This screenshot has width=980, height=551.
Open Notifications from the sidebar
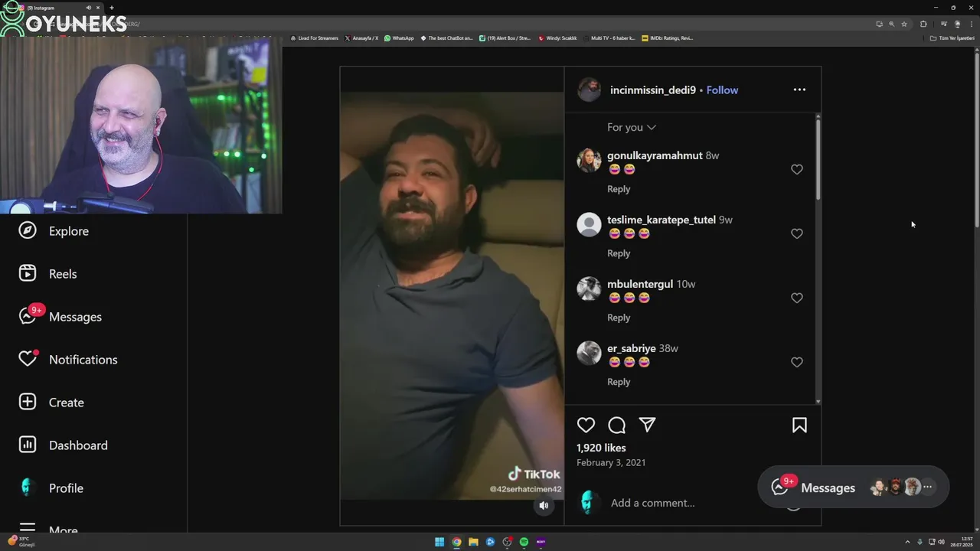click(x=68, y=360)
